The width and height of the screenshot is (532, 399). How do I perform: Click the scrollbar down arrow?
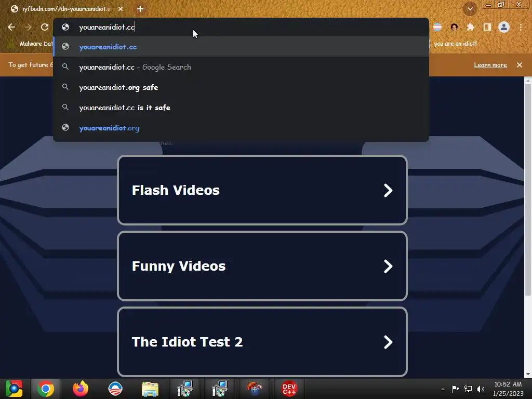point(528,374)
